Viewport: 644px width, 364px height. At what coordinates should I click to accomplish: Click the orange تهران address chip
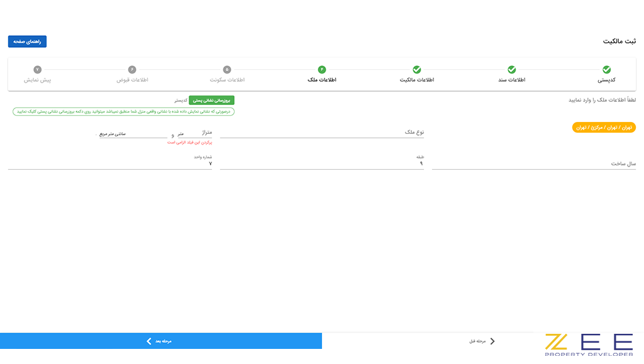point(604,127)
